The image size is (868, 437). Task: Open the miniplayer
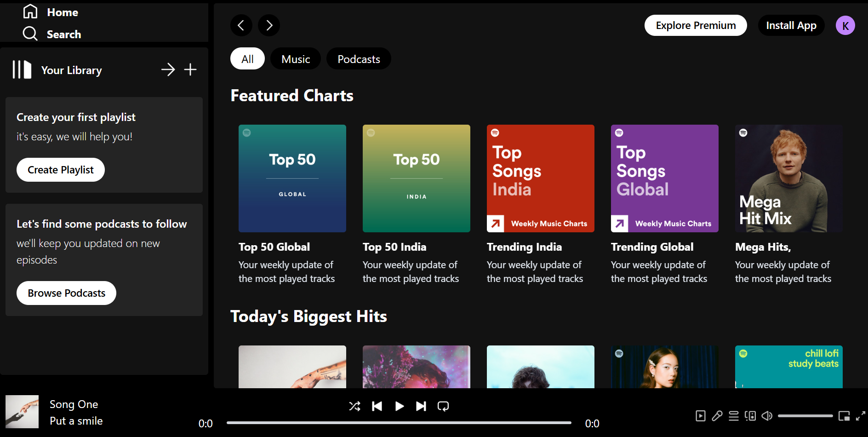click(x=844, y=416)
